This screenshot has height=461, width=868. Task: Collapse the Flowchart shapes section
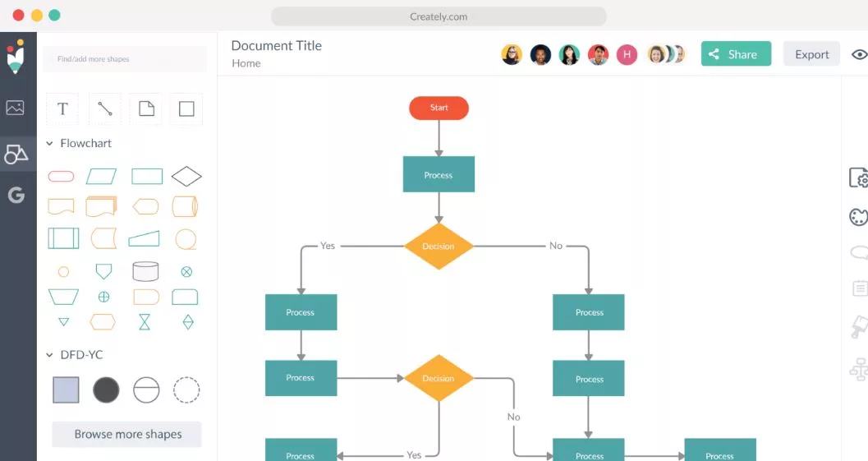point(49,144)
